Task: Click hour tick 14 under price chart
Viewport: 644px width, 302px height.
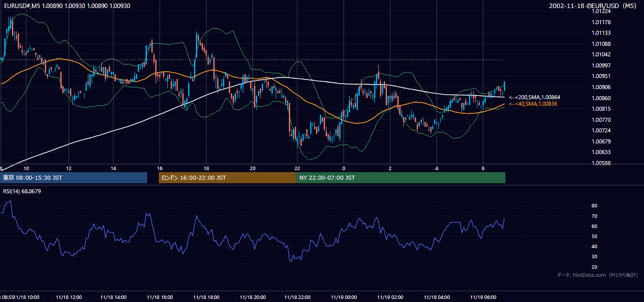Action: [113, 168]
